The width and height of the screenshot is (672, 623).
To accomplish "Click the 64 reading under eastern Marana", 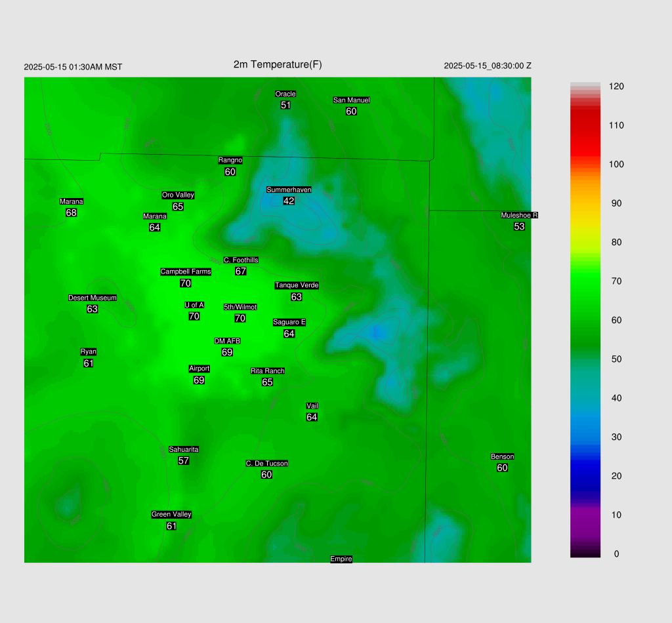I will tap(155, 228).
